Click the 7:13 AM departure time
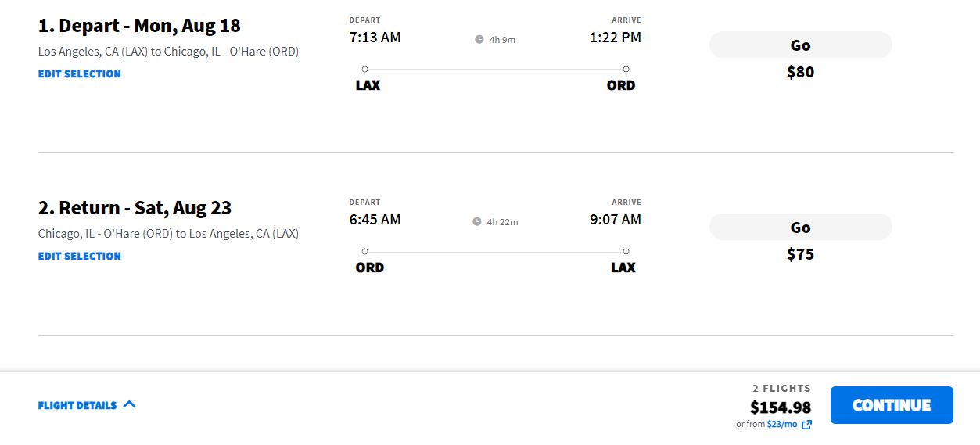 coord(375,38)
